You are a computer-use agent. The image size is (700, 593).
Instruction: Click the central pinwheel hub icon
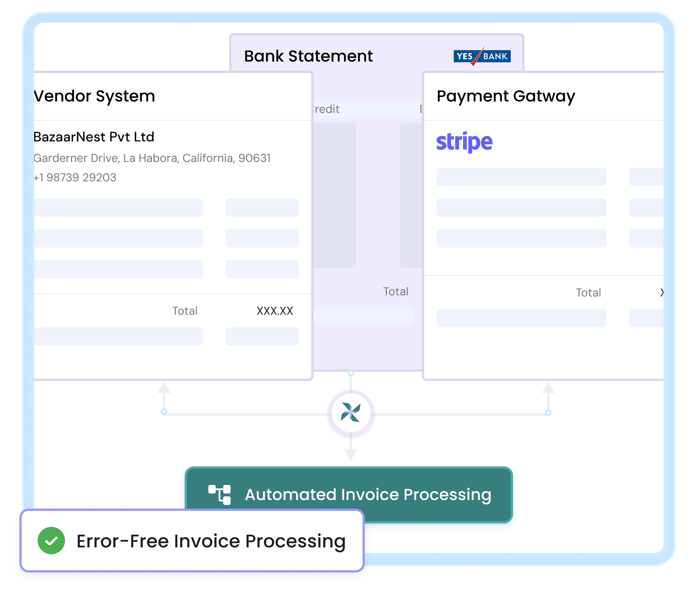point(351,412)
